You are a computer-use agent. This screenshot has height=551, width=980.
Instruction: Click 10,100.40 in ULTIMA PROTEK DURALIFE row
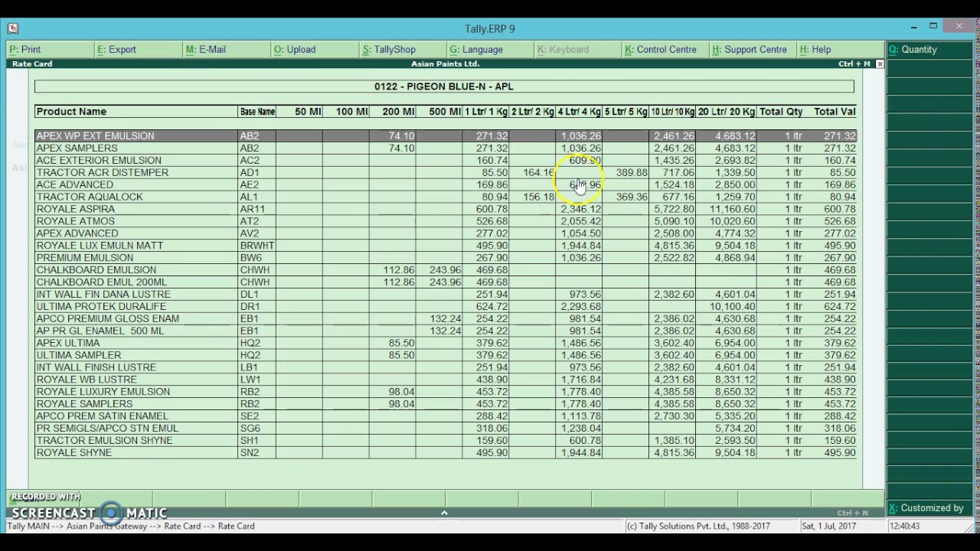click(x=732, y=306)
